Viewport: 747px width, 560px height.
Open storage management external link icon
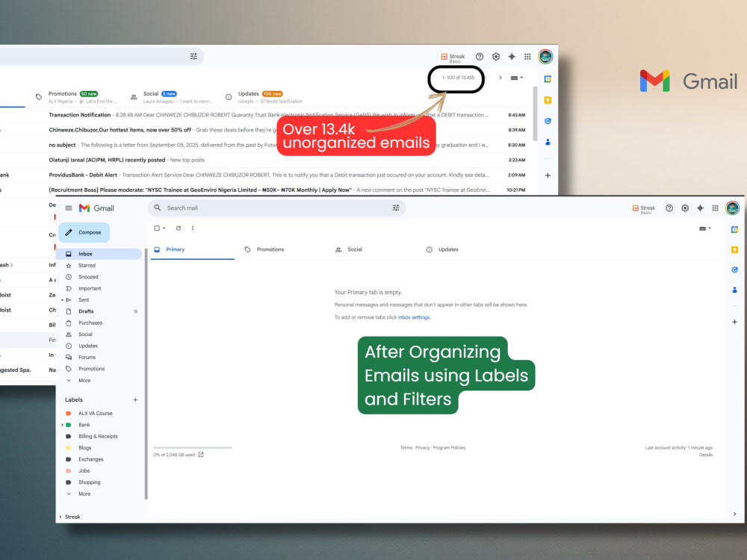point(201,455)
